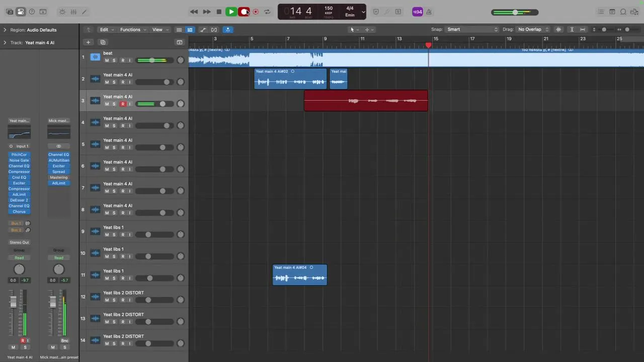
Task: Stop playback
Action: (x=219, y=12)
